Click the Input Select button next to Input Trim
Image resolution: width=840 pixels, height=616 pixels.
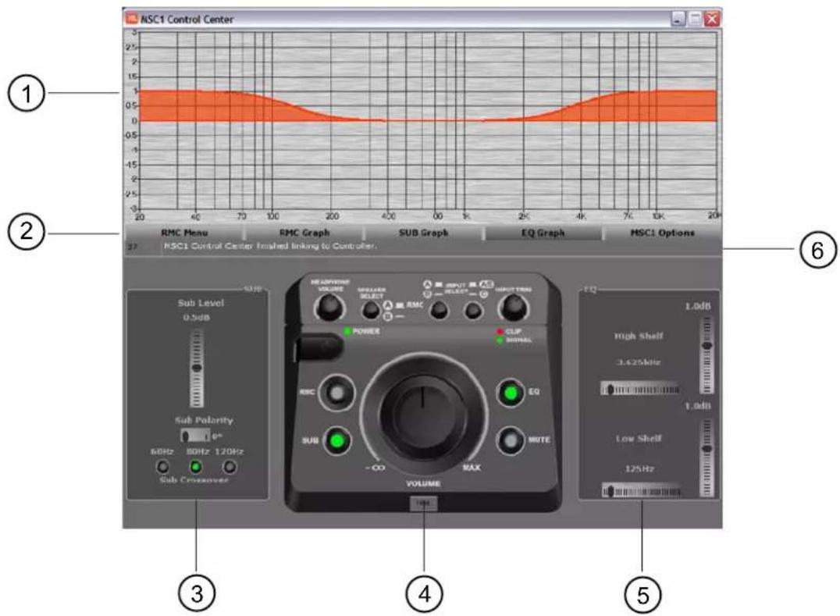474,310
